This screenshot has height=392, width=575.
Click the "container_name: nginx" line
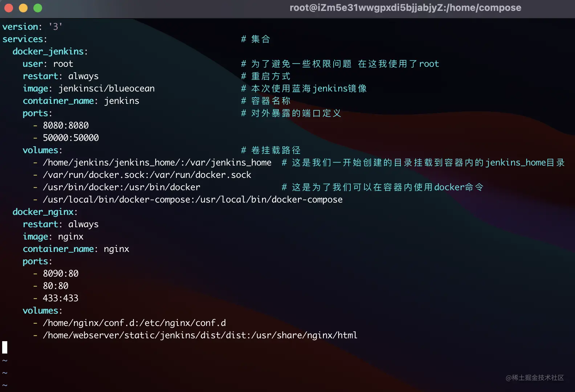76,249
